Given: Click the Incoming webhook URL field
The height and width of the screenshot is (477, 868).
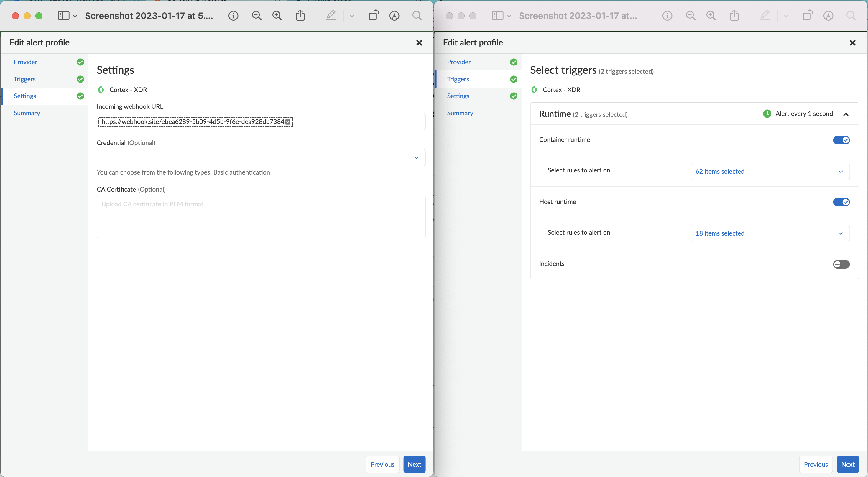Looking at the screenshot, I should [261, 121].
